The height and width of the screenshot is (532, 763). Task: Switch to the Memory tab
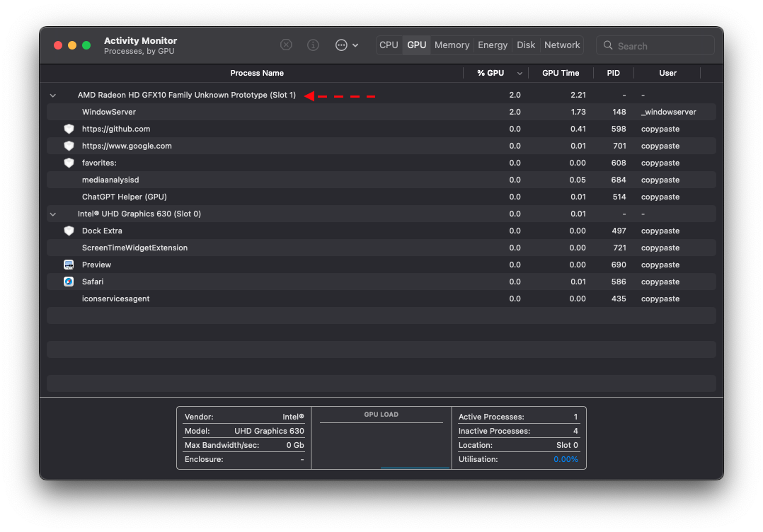(x=452, y=45)
